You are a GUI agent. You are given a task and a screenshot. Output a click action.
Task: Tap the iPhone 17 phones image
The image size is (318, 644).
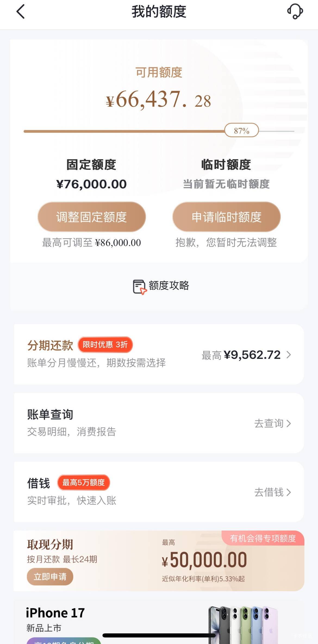coord(243,624)
